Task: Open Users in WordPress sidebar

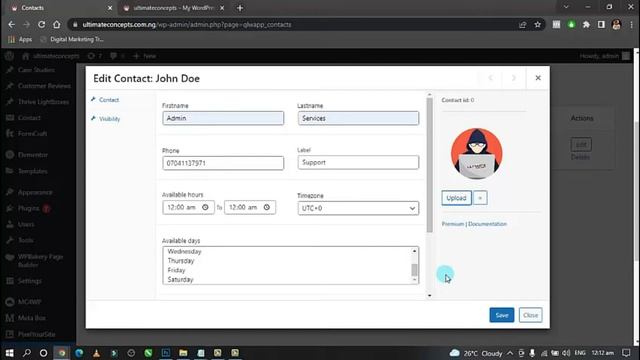Action: click(x=26, y=224)
